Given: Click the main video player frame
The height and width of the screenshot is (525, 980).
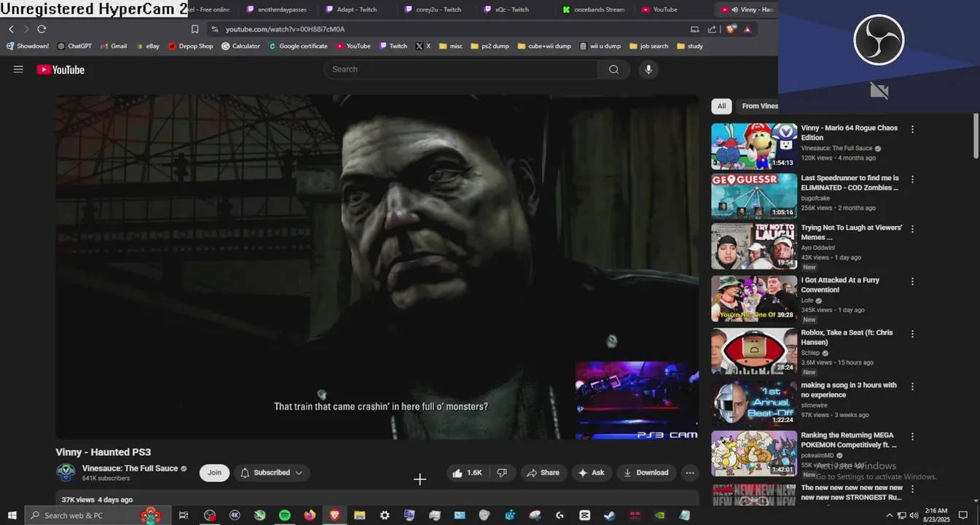Looking at the screenshot, I should click(x=377, y=267).
